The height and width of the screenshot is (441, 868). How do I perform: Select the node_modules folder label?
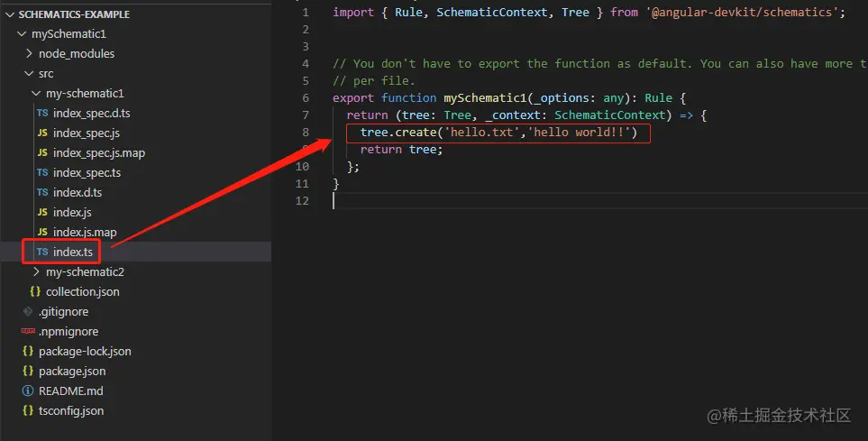pos(77,54)
